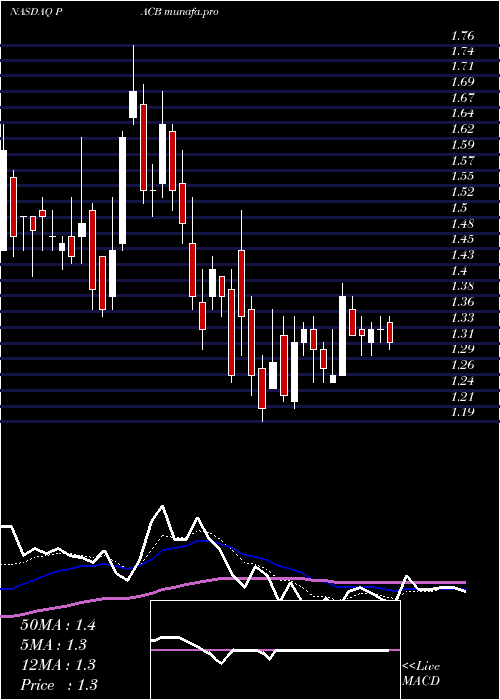Click the last red candlestick on the right

pos(390,333)
